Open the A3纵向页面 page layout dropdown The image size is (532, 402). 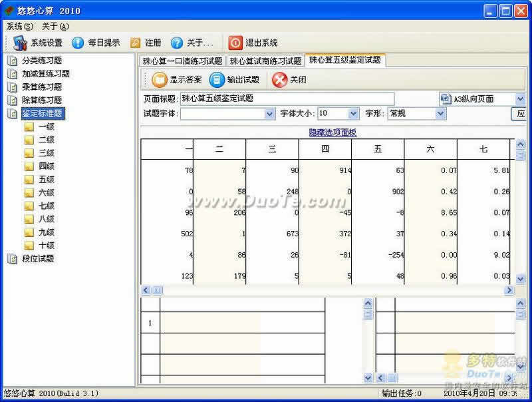(x=520, y=99)
